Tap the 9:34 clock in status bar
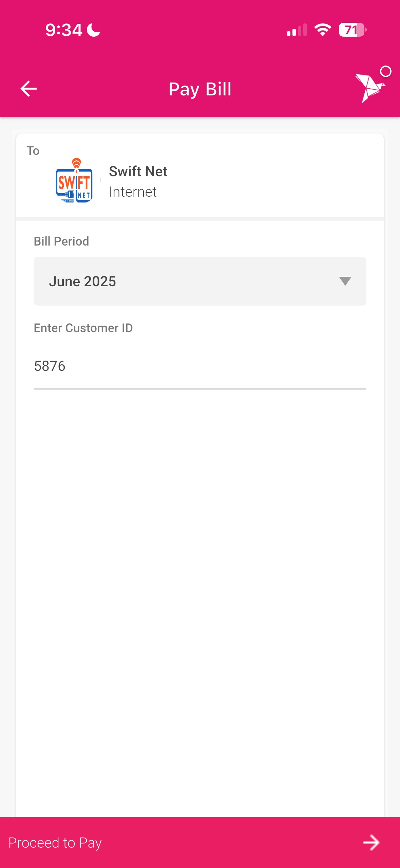 pyautogui.click(x=64, y=30)
